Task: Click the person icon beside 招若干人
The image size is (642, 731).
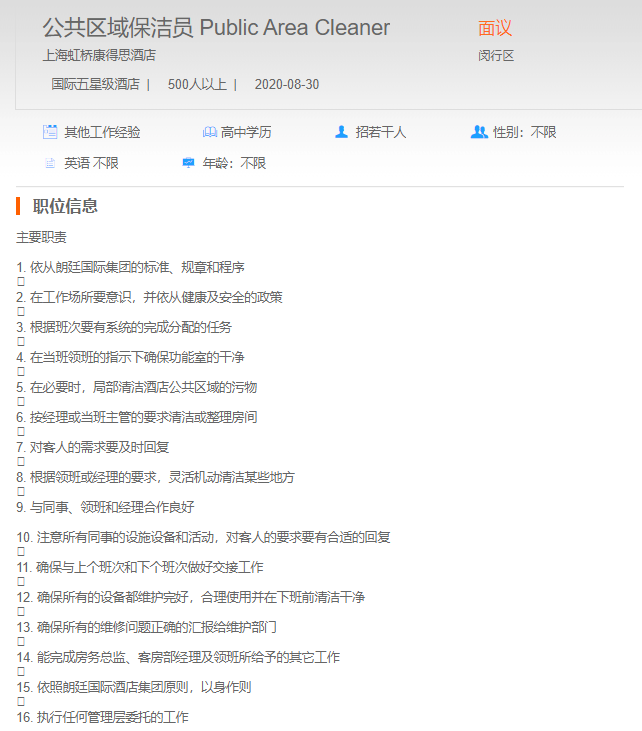Action: pos(341,132)
